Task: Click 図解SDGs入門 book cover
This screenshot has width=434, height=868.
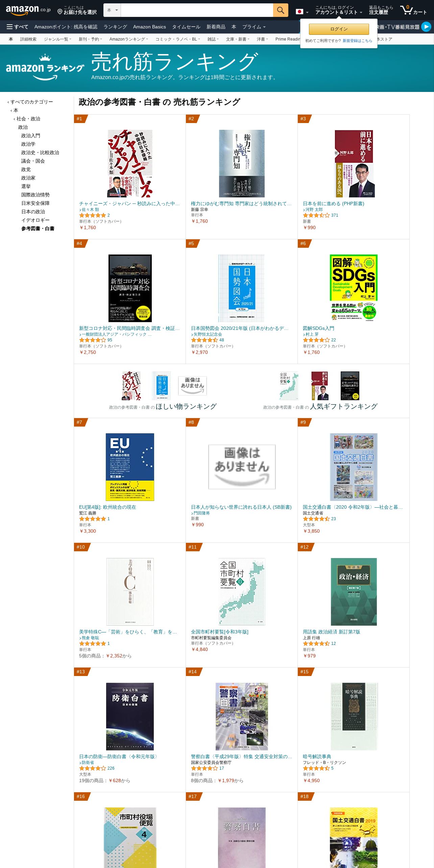Action: [x=354, y=288]
